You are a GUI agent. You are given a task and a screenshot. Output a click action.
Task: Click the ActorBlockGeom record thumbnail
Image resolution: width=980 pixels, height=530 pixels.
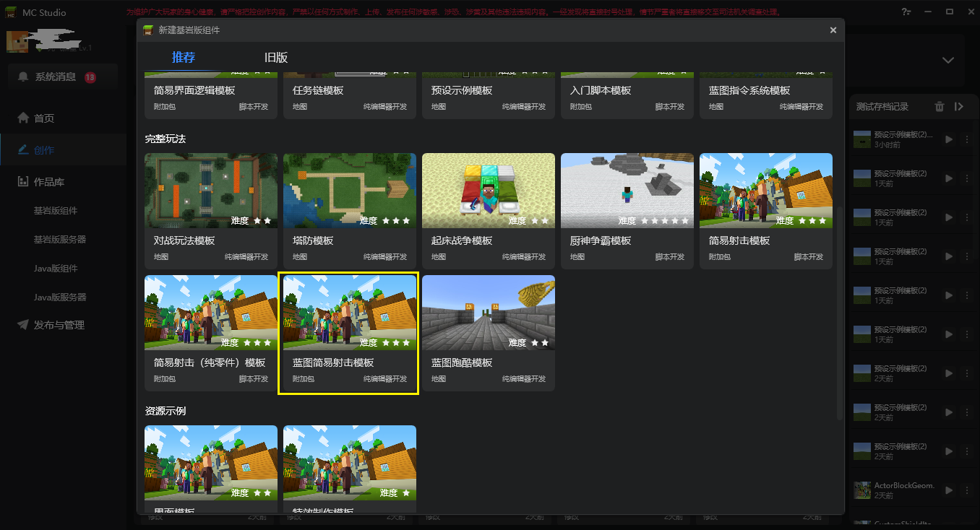[861, 490]
